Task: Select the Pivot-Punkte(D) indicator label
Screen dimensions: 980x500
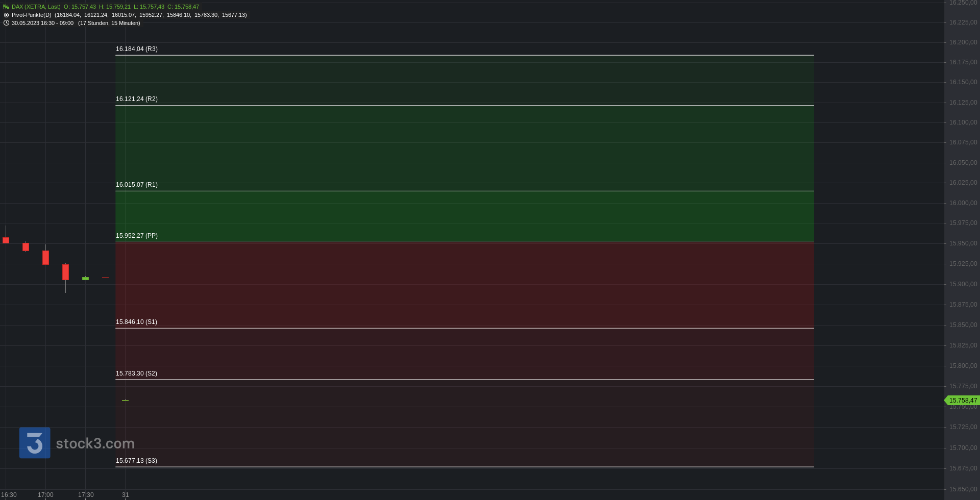Action: (32, 15)
